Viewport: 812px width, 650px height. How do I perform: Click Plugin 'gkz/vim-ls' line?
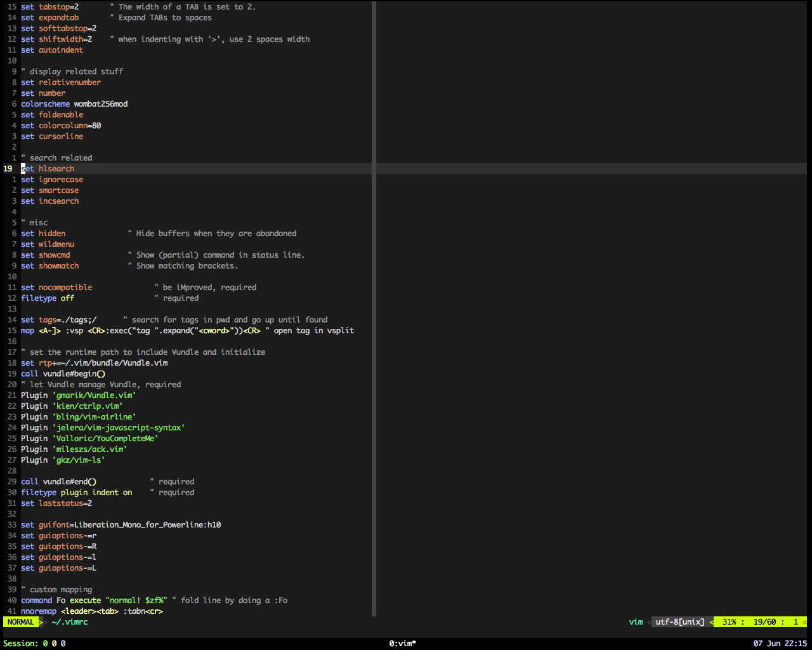click(x=63, y=460)
